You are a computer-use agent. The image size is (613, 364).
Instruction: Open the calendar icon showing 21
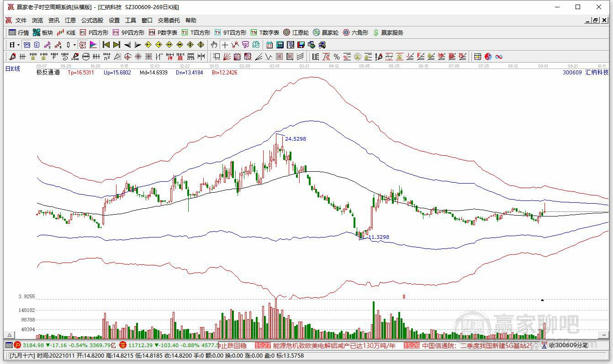point(270,45)
